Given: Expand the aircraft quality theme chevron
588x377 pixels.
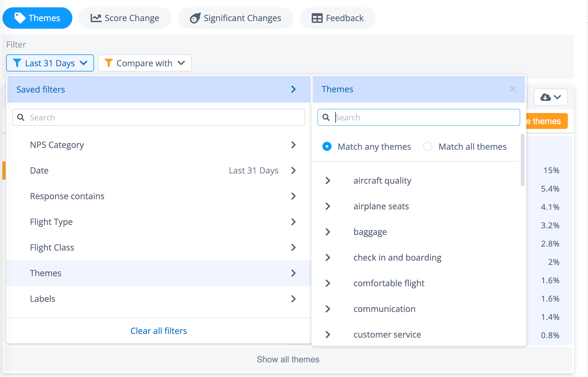Looking at the screenshot, I should point(328,181).
